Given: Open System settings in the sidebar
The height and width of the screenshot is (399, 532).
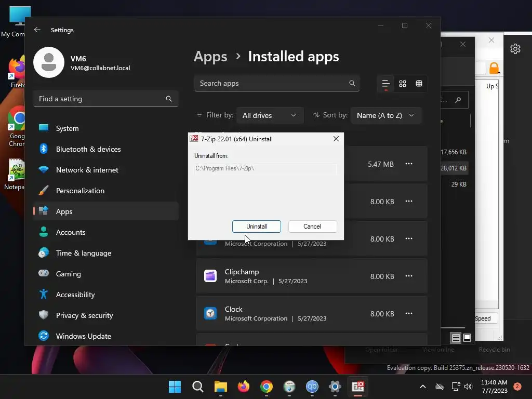Looking at the screenshot, I should tap(105, 128).
